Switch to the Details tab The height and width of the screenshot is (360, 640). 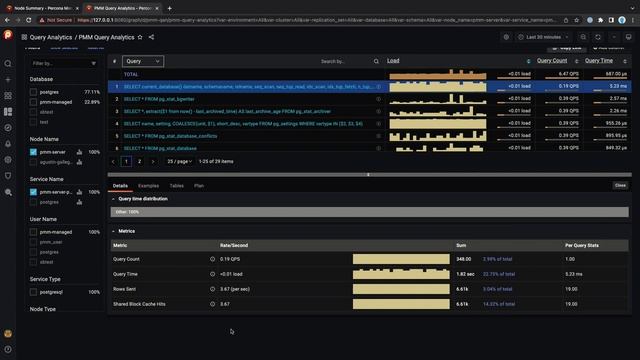120,186
